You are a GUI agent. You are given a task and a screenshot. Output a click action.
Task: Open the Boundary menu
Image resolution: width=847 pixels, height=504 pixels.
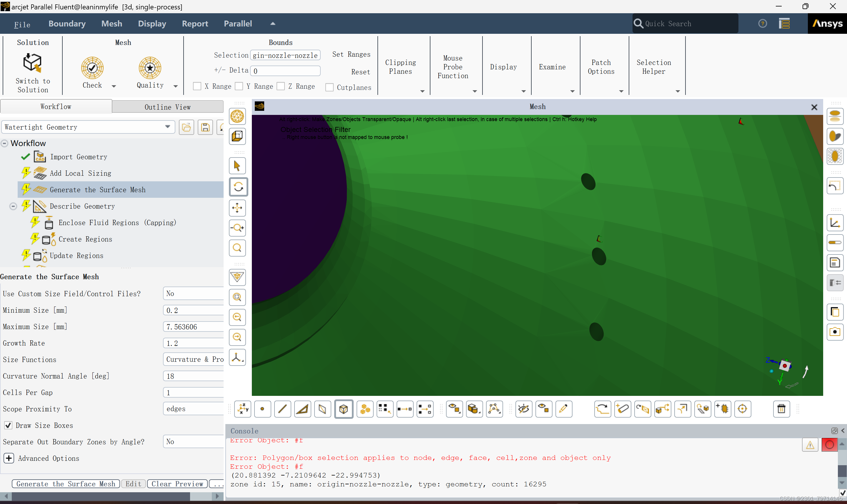[67, 24]
